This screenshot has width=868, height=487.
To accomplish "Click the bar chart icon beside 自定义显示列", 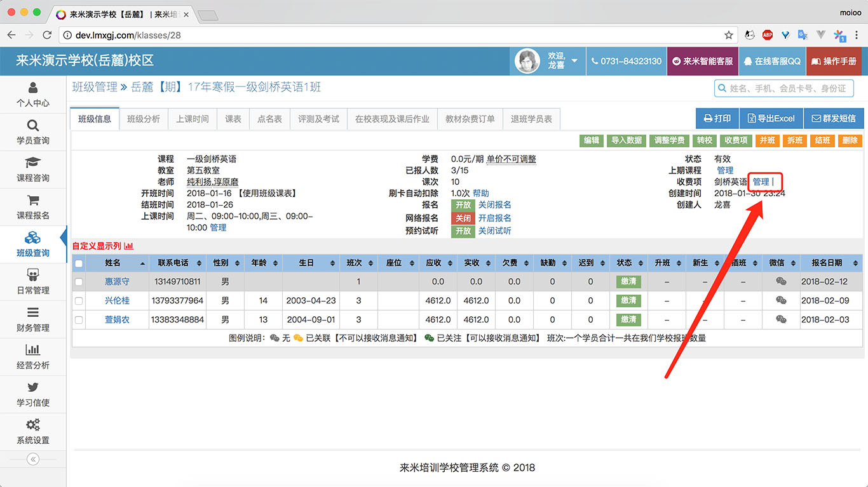I will pos(128,246).
